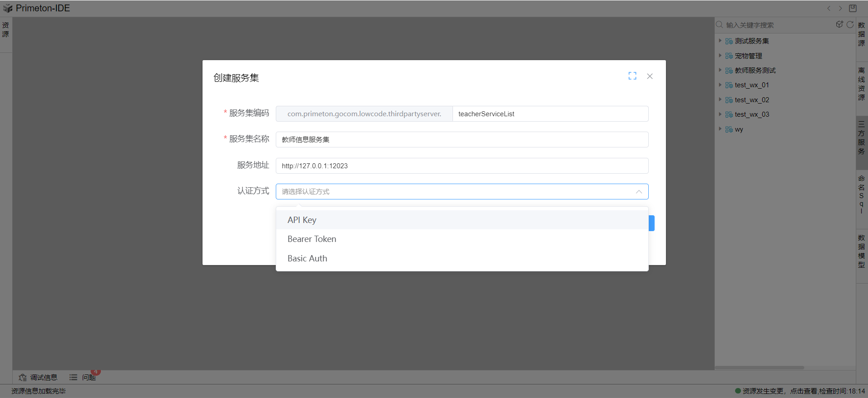Click the 服务地址 input field

[462, 166]
